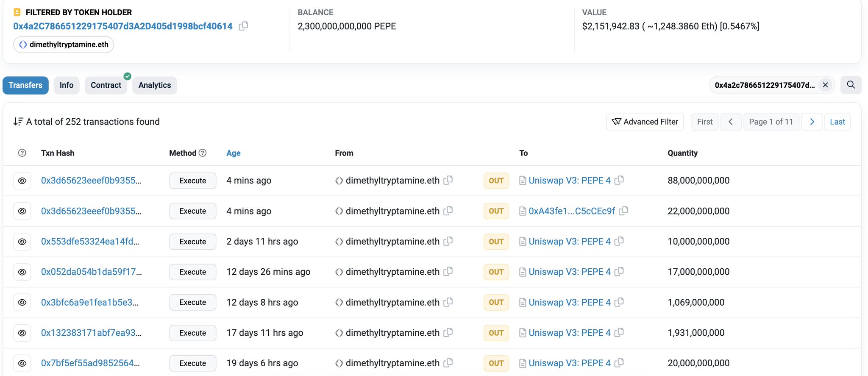Screen dimensions: 868x376
Task: Copy From address in 10,000,000,000 row
Action: 448,241
